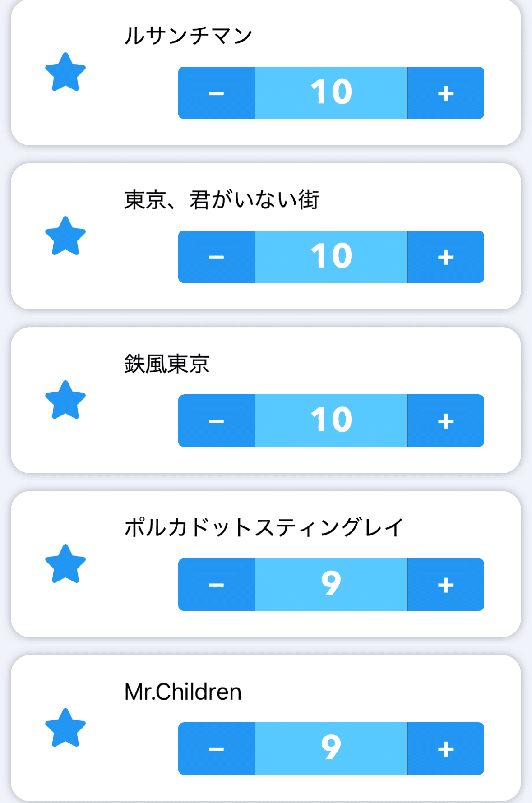Toggle the favorite star for ルサンチマン

65,72
